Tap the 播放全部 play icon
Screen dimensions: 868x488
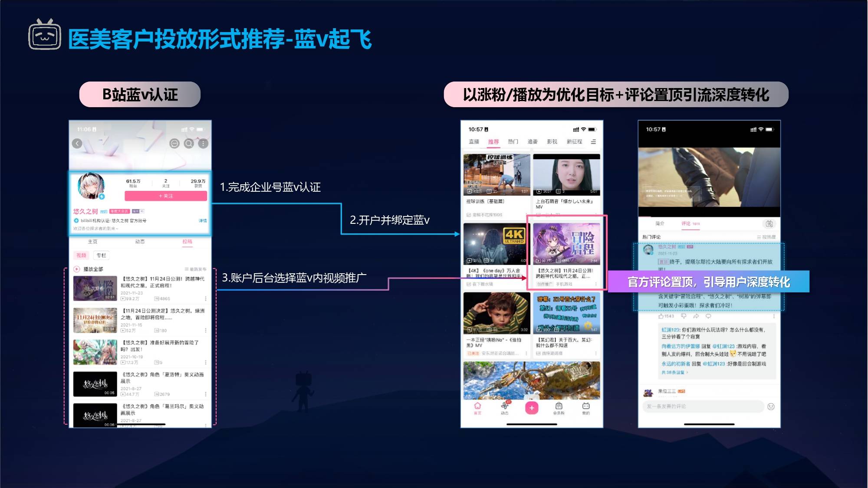[77, 269]
